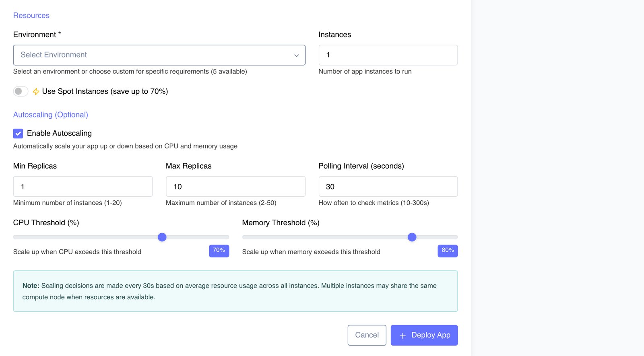Click the Note about scaling decisions
Screen dimensions: 644x356
tap(235, 291)
